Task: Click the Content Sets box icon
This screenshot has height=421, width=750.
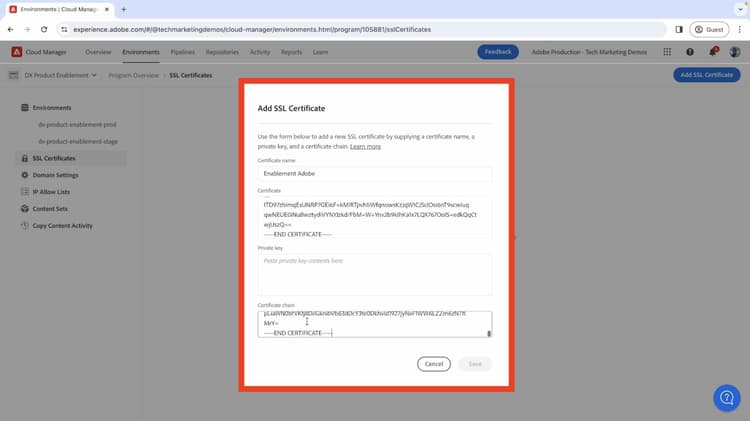Action: [25, 209]
